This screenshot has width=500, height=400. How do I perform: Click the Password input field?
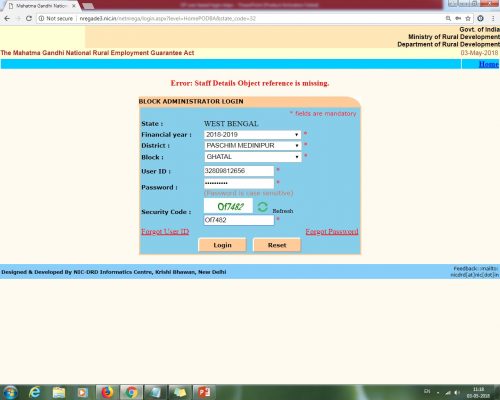tap(239, 183)
